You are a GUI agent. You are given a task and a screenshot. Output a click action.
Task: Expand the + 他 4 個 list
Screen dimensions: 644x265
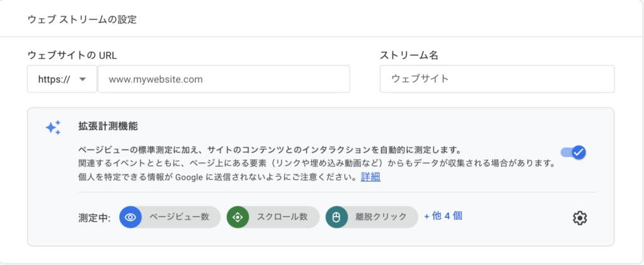(443, 216)
